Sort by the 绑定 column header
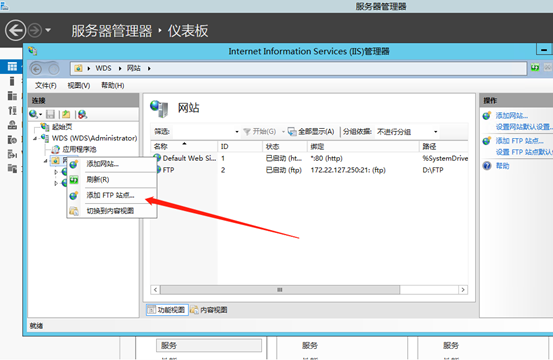This screenshot has height=360, width=553. [363, 146]
